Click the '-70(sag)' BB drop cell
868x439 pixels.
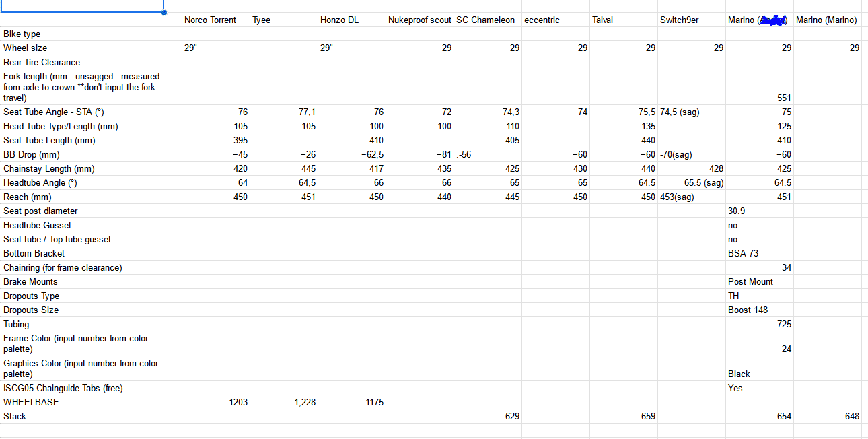point(692,155)
